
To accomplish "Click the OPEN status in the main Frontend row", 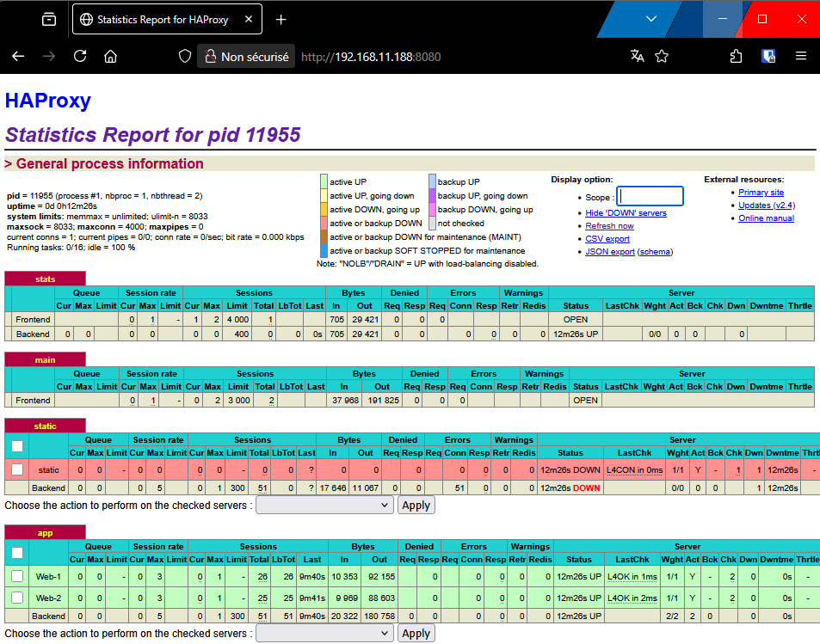I will pos(585,401).
